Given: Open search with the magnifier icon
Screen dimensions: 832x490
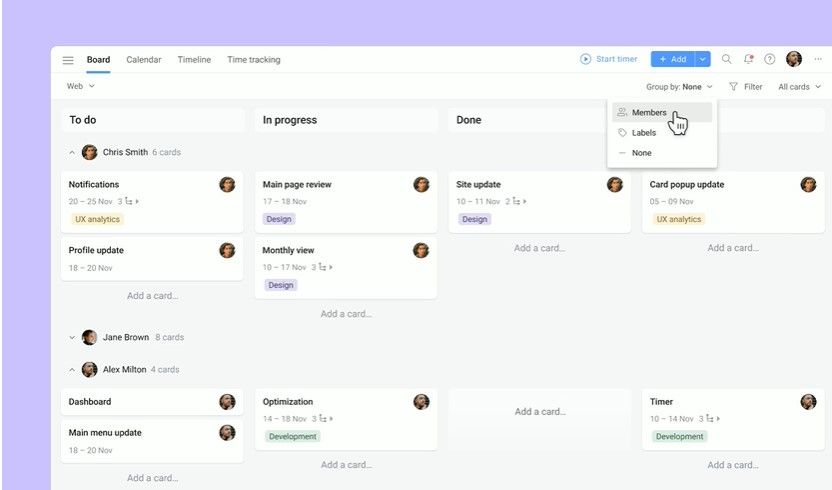Looking at the screenshot, I should click(726, 59).
